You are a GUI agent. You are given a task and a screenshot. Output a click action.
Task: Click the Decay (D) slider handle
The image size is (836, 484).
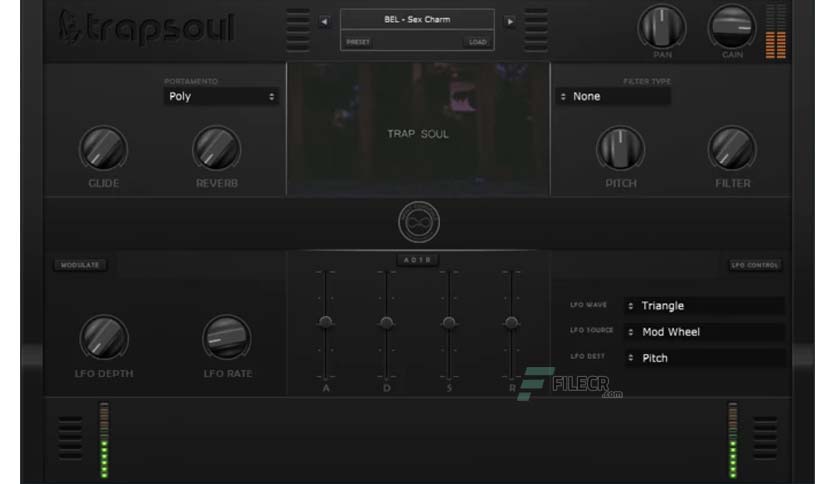click(x=387, y=322)
